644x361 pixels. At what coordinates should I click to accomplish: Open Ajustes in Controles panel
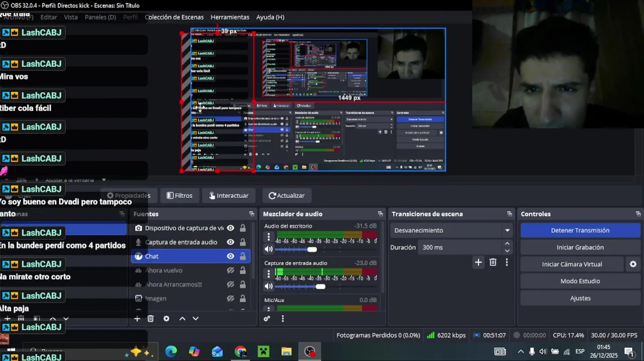[580, 298]
